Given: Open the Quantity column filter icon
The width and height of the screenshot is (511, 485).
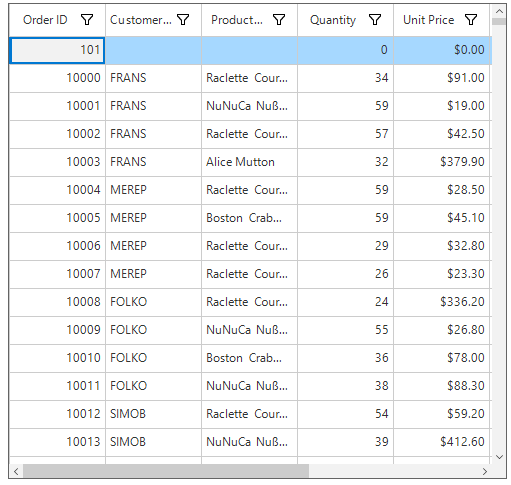Looking at the screenshot, I should pyautogui.click(x=375, y=20).
